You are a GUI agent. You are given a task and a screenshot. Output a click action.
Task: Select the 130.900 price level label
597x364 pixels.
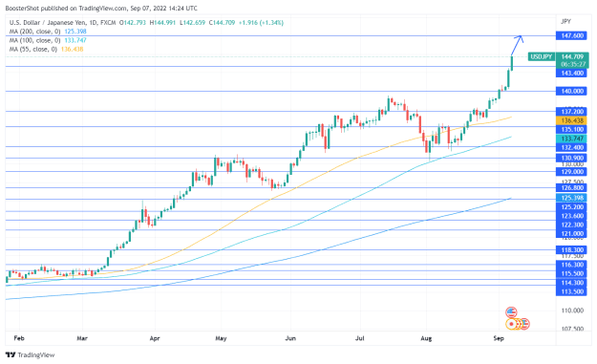[x=572, y=158]
